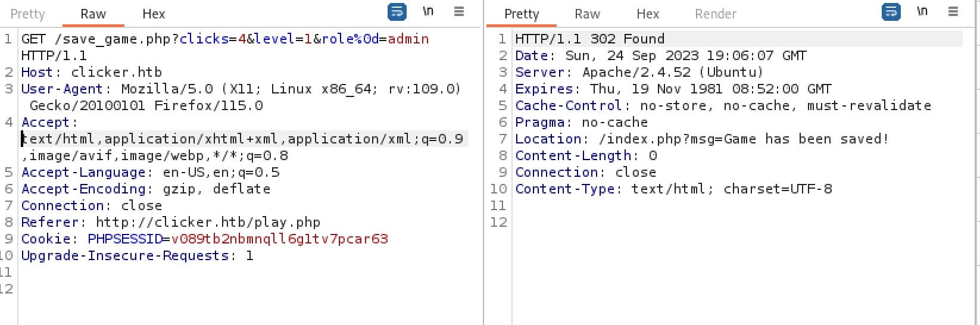The width and height of the screenshot is (980, 325).
Task: Select the request Raw tab
Action: pos(93,14)
